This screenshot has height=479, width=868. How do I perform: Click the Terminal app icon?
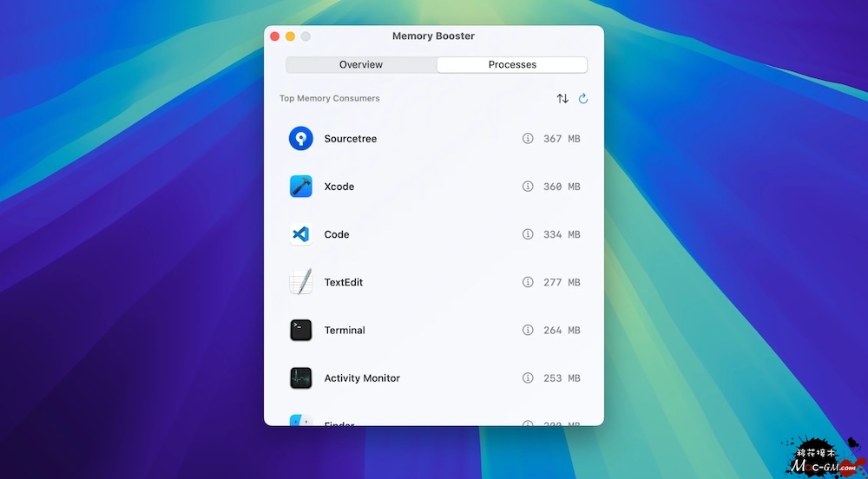coord(300,330)
